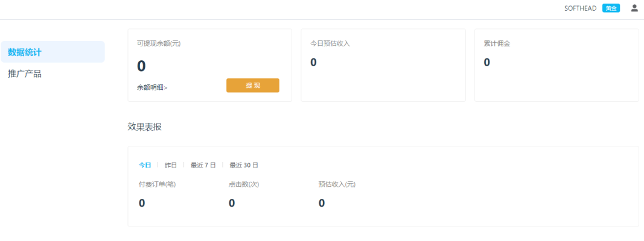The height and width of the screenshot is (241, 644).
Task: Show the 最近 7 日 report
Action: point(203,165)
